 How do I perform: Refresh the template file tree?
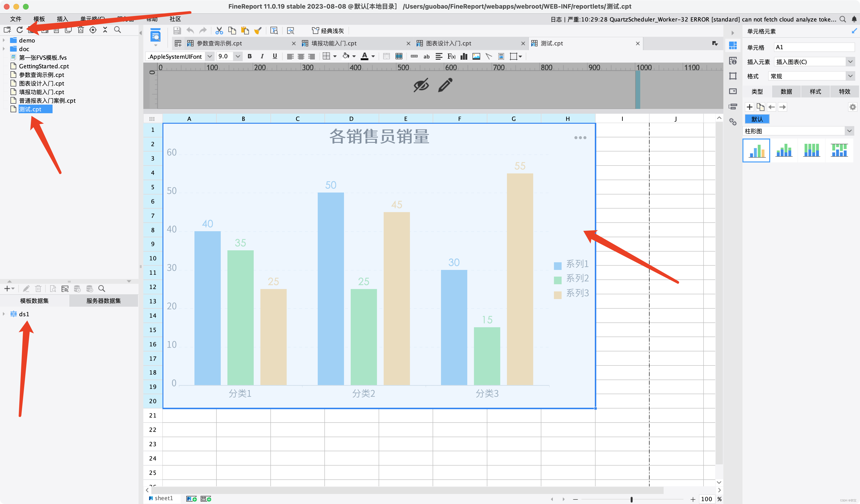20,30
